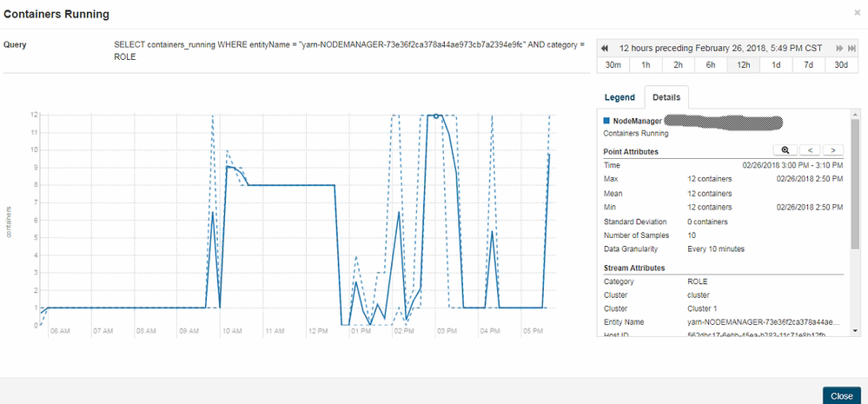Click the Category value ROLE
The height and width of the screenshot is (404, 868).
tap(698, 281)
